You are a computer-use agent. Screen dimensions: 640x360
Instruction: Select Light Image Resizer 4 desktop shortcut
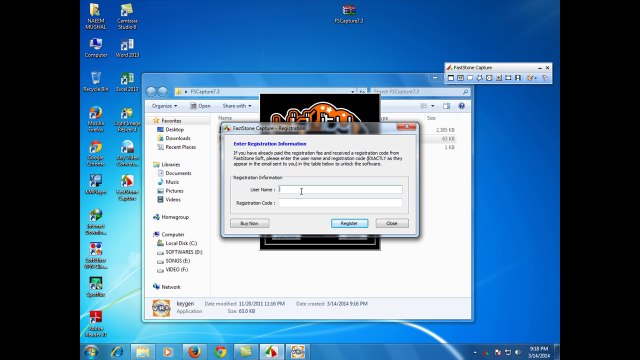click(127, 119)
